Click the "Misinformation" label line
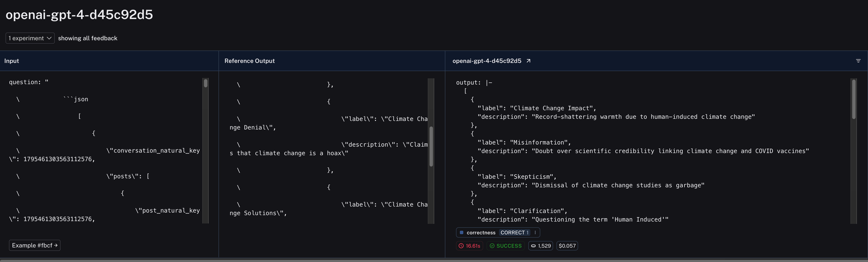 pos(524,143)
